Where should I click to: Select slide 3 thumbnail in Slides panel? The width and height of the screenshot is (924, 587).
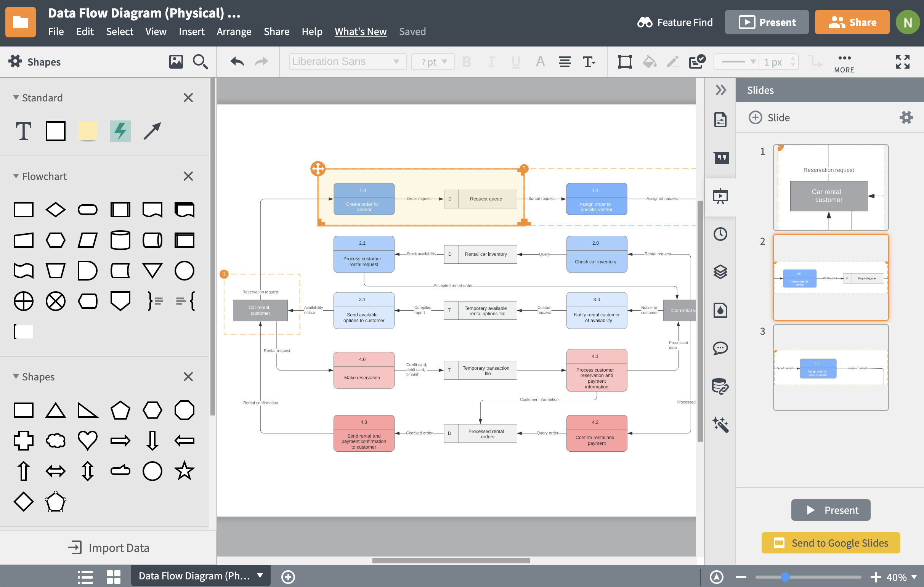click(x=830, y=367)
